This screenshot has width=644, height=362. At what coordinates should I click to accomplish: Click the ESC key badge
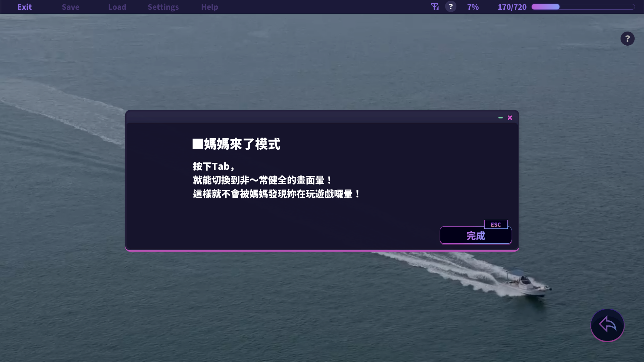click(496, 224)
